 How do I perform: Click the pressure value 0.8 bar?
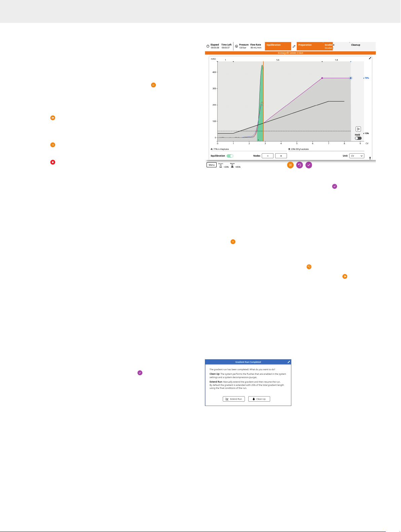243,48
